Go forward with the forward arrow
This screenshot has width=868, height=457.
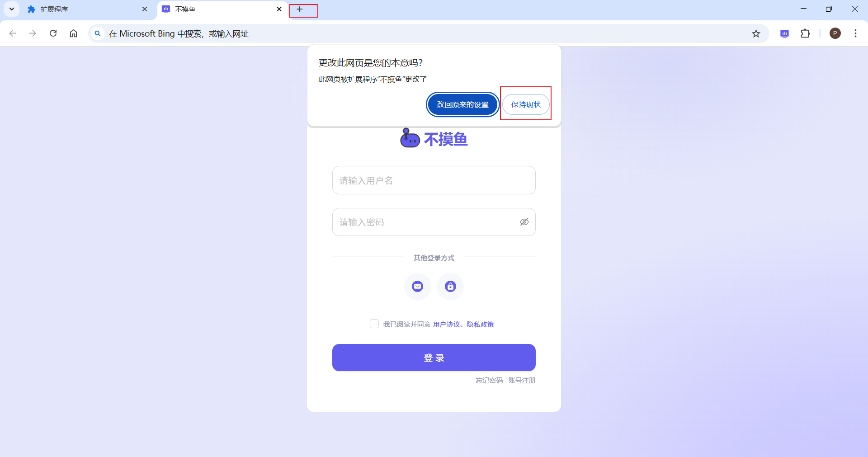pos(33,33)
